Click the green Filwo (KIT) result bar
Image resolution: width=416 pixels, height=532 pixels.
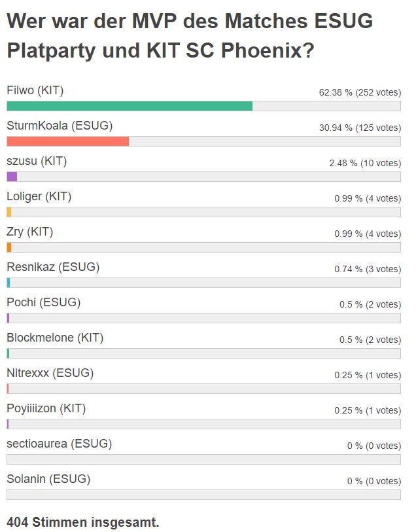click(x=130, y=106)
